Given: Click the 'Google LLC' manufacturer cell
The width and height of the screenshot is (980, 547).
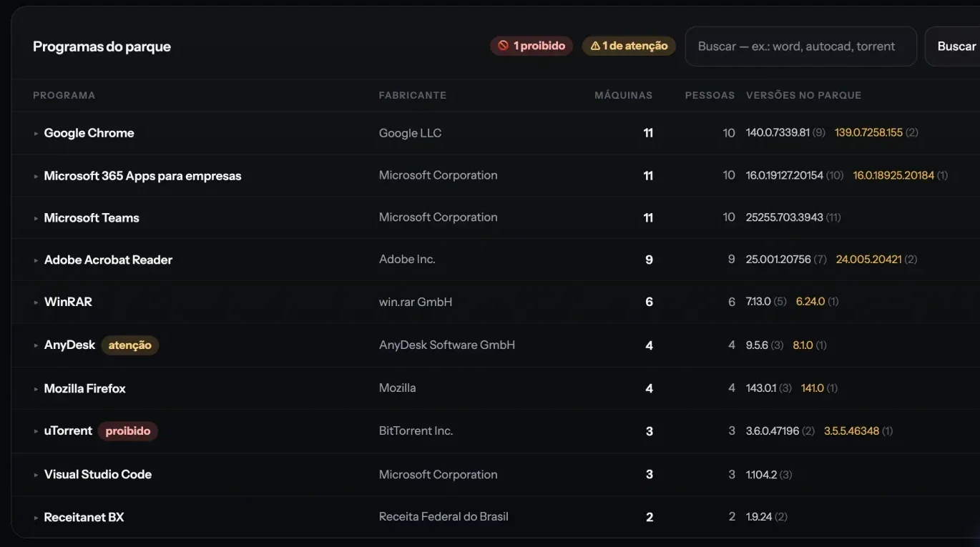Looking at the screenshot, I should (411, 133).
